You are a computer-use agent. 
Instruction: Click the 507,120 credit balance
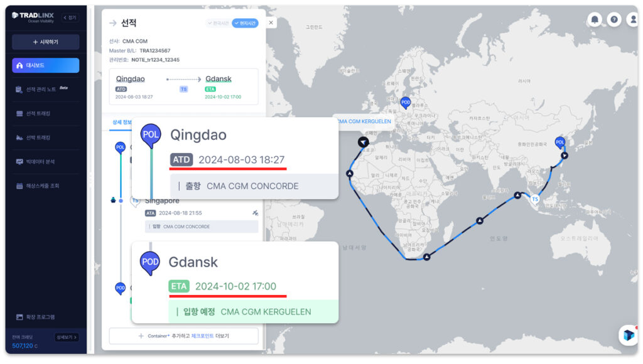coord(25,346)
